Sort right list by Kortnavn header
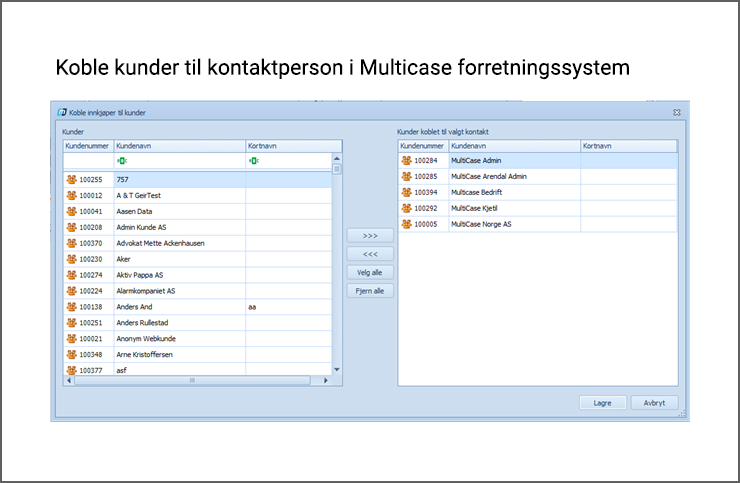The width and height of the screenshot is (740, 483). point(629,146)
